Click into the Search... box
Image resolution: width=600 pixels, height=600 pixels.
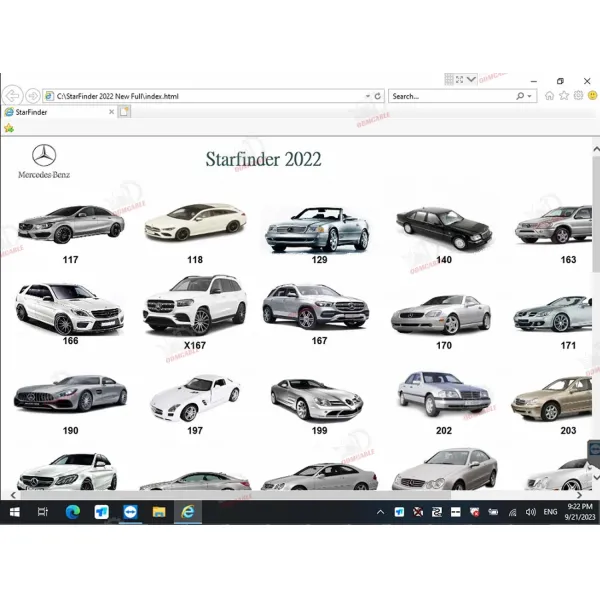pyautogui.click(x=452, y=96)
